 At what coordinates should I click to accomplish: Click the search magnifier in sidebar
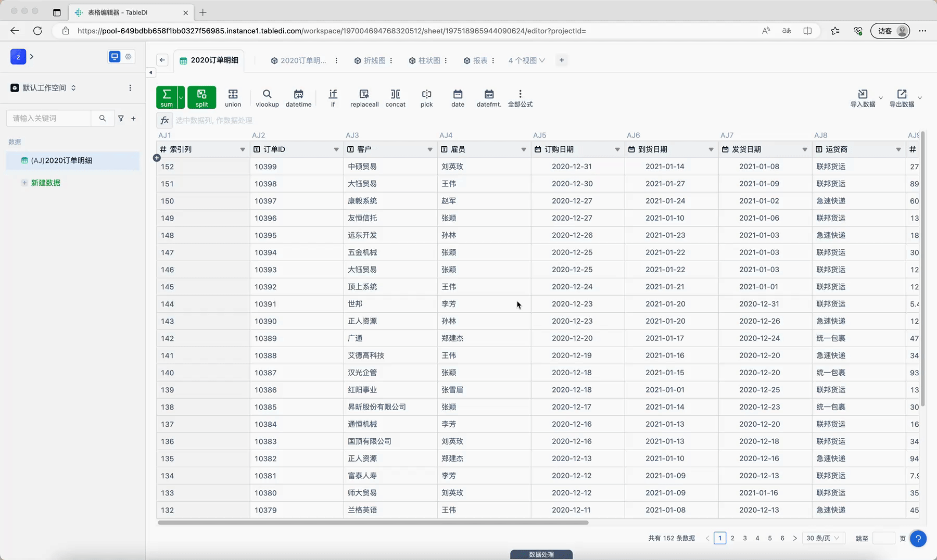coord(103,118)
